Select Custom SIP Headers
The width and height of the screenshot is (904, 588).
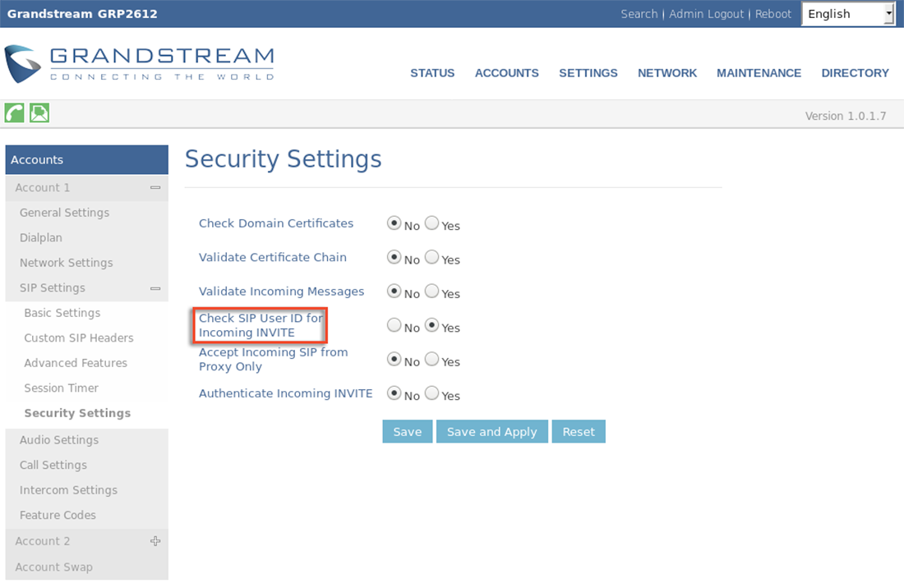[79, 338]
